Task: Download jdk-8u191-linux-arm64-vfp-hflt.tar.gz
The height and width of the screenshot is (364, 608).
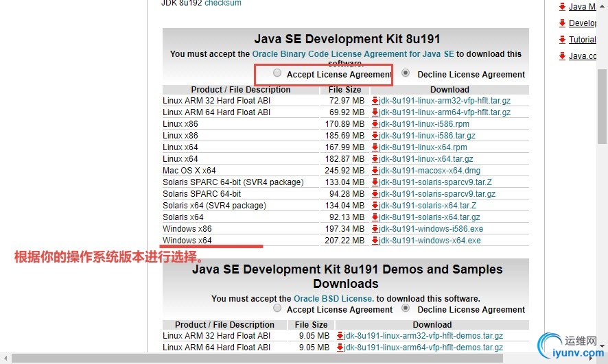Action: 445,112
